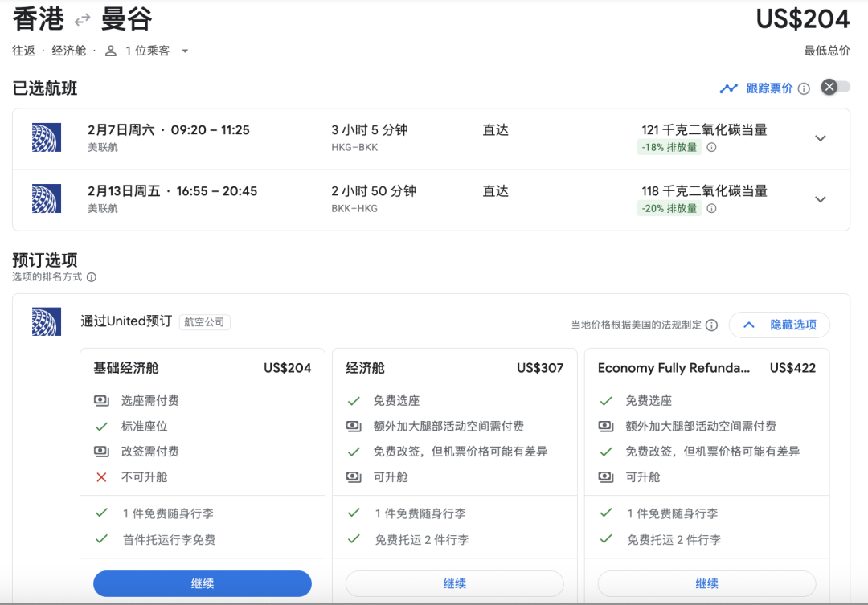Viewport: 868px width, 605px height.
Task: Continue with Economy Fully Refundable US$422 fare
Action: pyautogui.click(x=706, y=583)
